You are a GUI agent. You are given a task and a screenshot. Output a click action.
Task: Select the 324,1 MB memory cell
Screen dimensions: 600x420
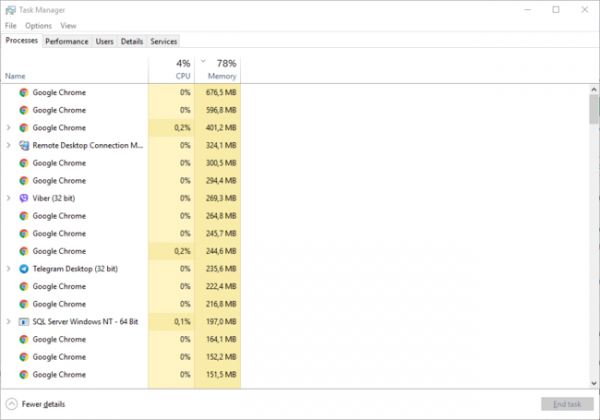pos(218,145)
